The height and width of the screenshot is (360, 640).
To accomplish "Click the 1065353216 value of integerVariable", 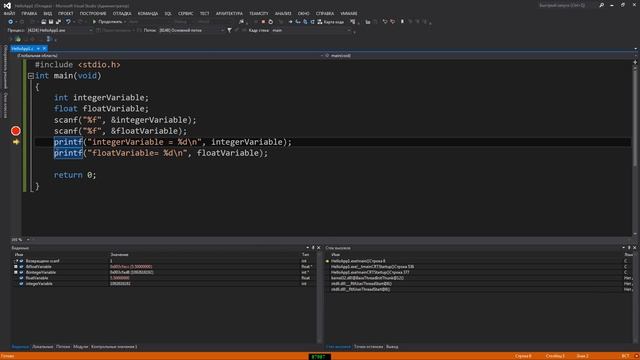I will tap(120, 284).
